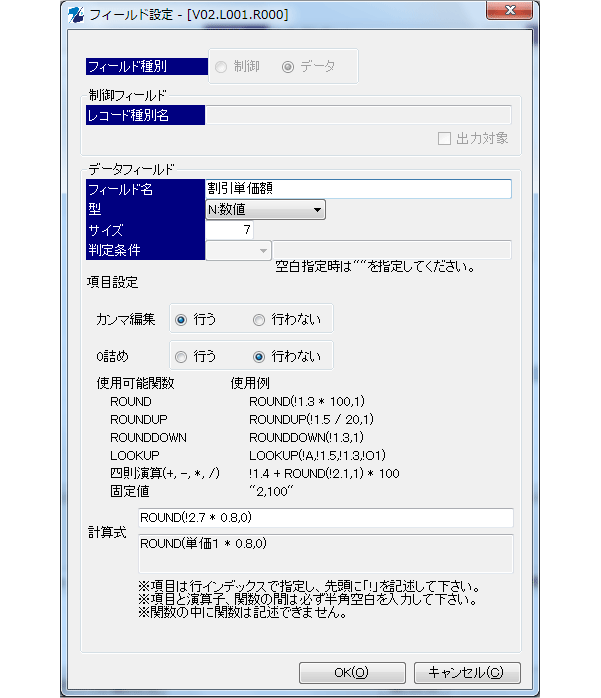601x698 pixels.
Task: Click the キャンセル(C) button
Action: [467, 673]
